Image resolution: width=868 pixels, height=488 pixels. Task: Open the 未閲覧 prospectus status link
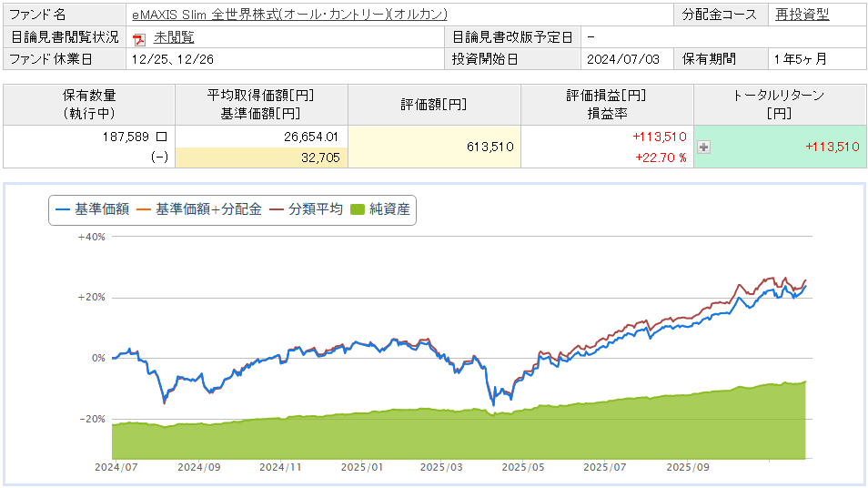tap(174, 37)
